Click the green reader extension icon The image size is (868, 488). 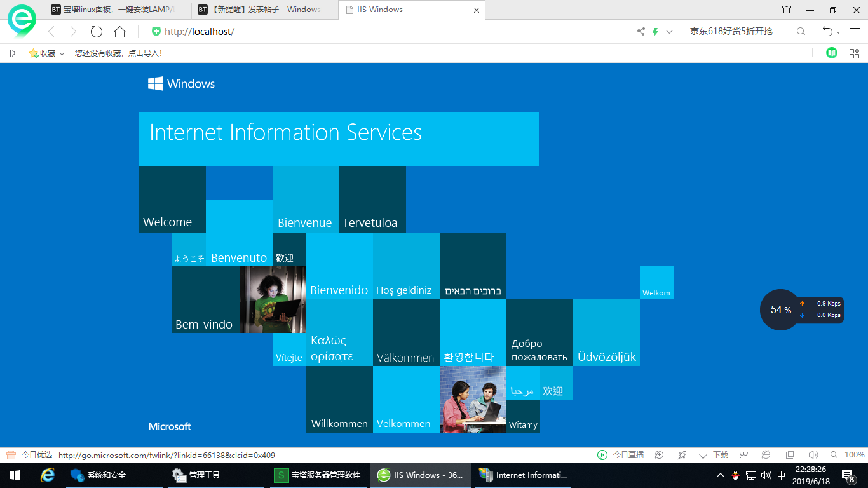point(832,53)
